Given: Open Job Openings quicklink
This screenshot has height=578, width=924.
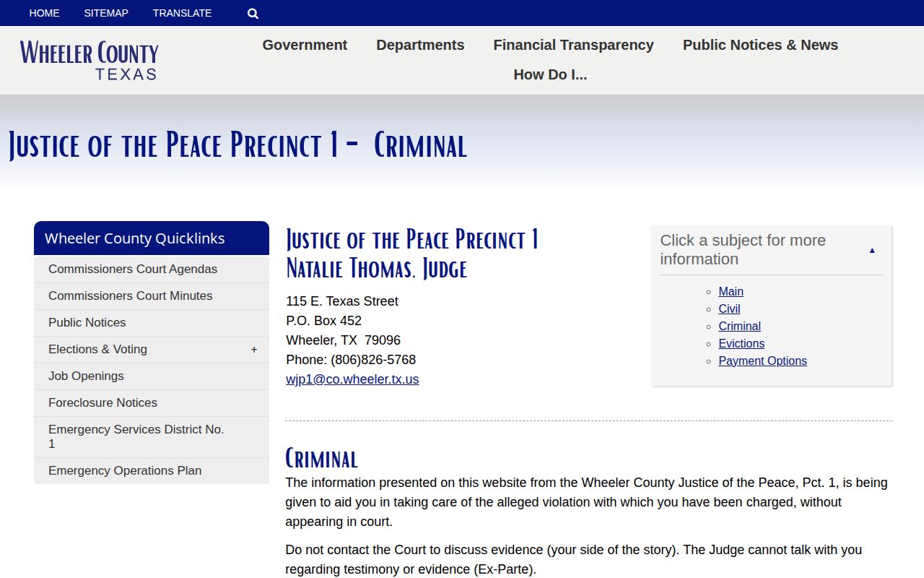Looking at the screenshot, I should coord(152,376).
